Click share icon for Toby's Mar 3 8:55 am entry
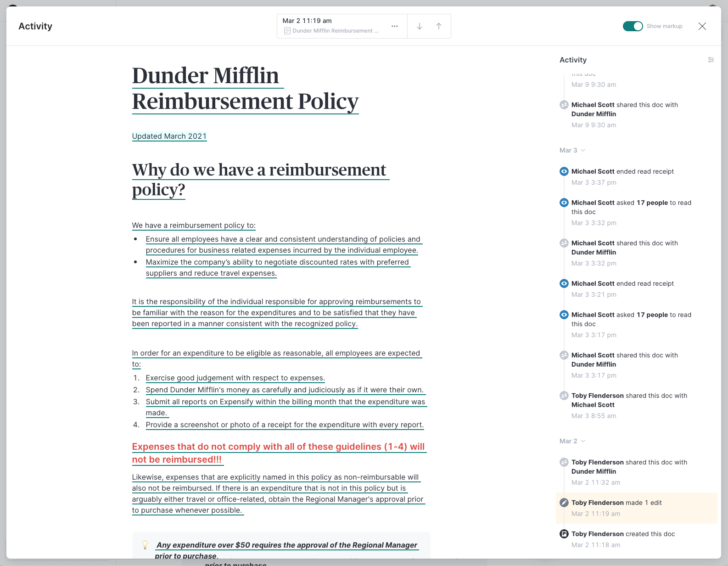Viewport: 728px width, 566px height. point(564,396)
